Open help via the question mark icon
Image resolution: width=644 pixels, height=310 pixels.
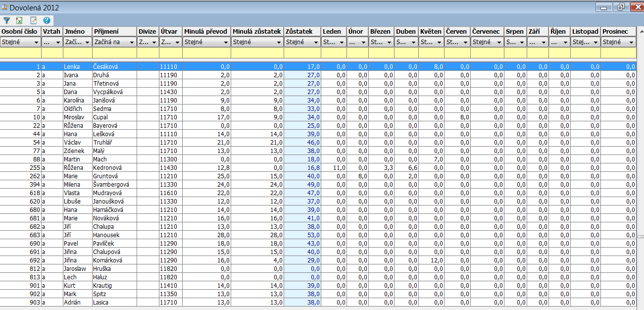(x=47, y=21)
